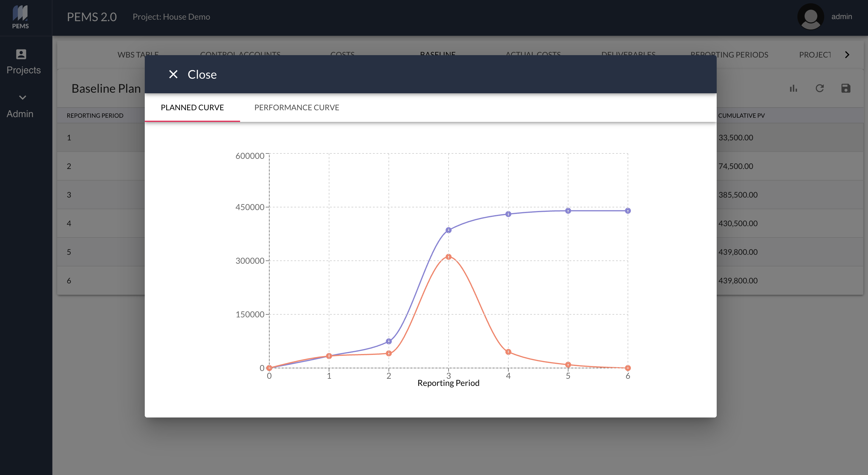
Task: Click the purple data point at period 3
Action: pos(449,230)
